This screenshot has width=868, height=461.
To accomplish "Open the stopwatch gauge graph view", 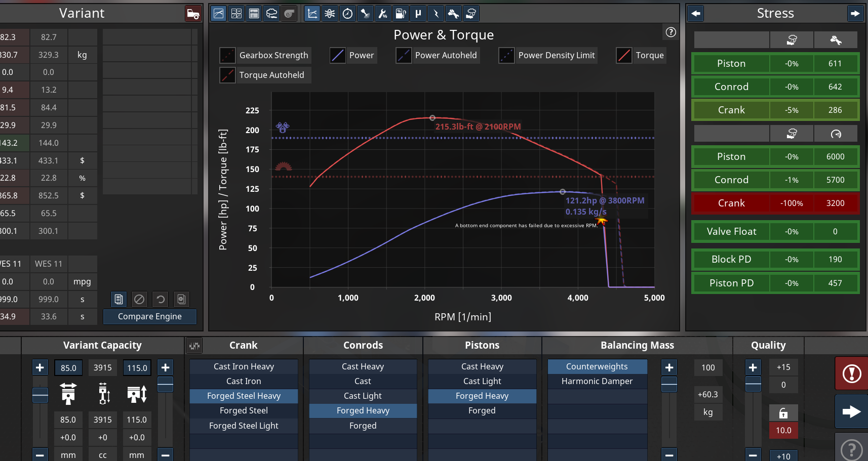I will click(x=347, y=14).
